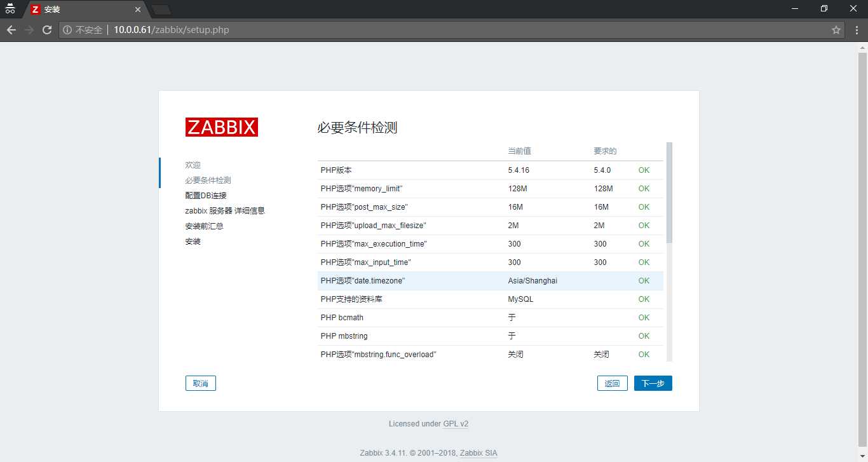868x462 pixels.
Task: Bookmark this page with the star icon
Action: (836, 30)
